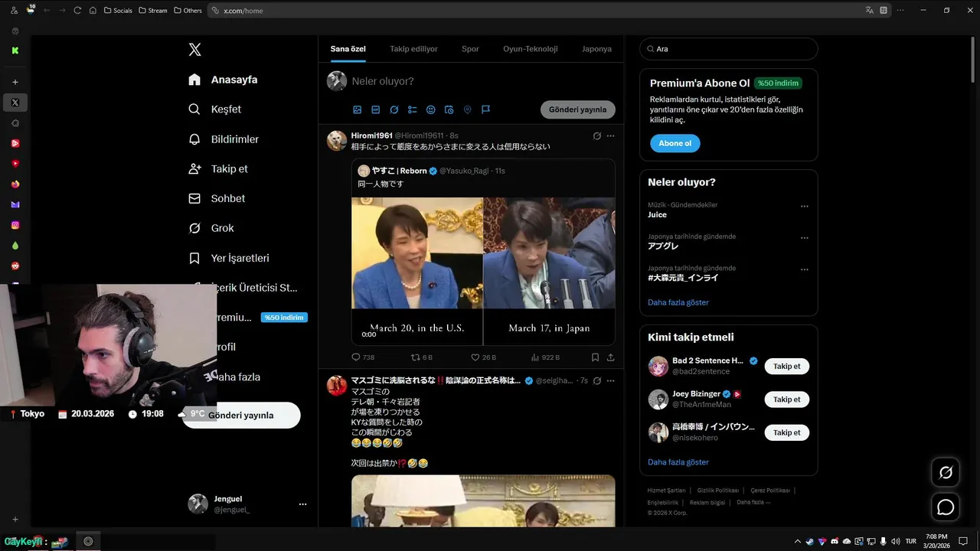Follow Bad 2 Sentence Horrors
Viewport: 980px width, 551px height.
[786, 367]
